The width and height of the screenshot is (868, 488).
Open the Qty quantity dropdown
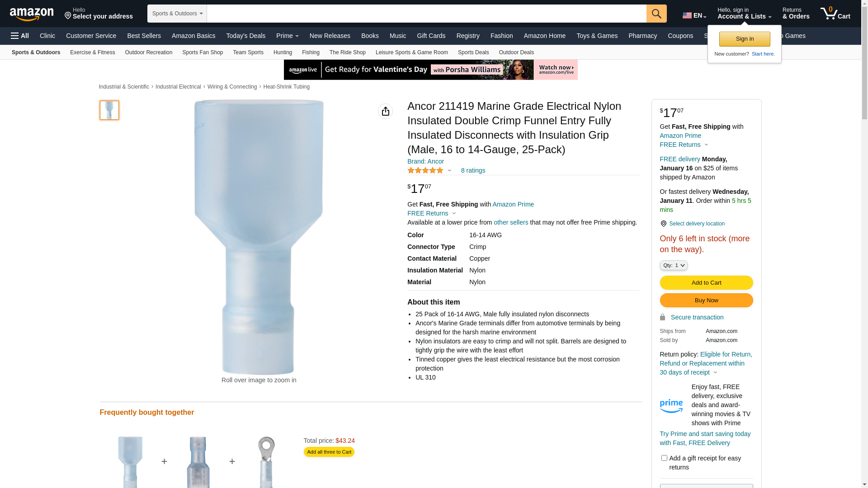coord(674,266)
